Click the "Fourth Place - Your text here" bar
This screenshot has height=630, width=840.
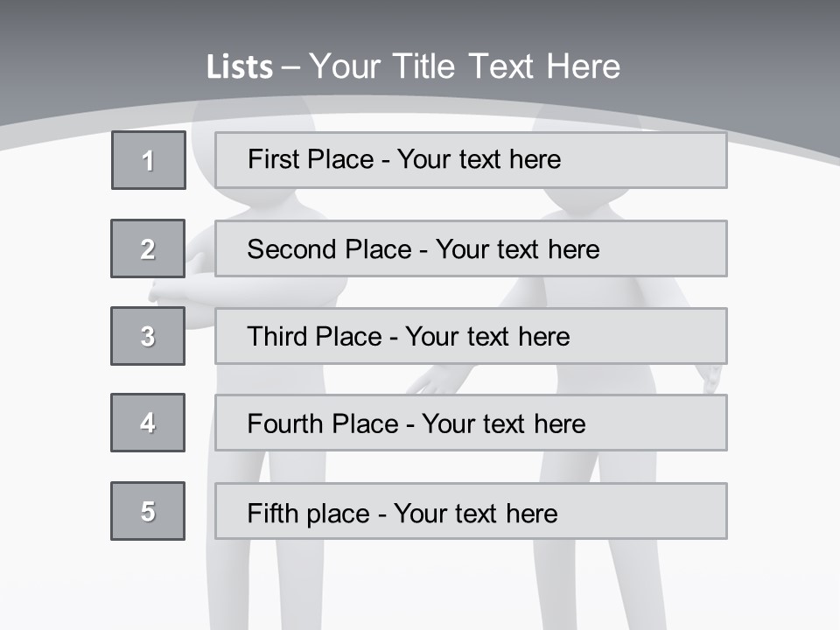[x=471, y=423]
